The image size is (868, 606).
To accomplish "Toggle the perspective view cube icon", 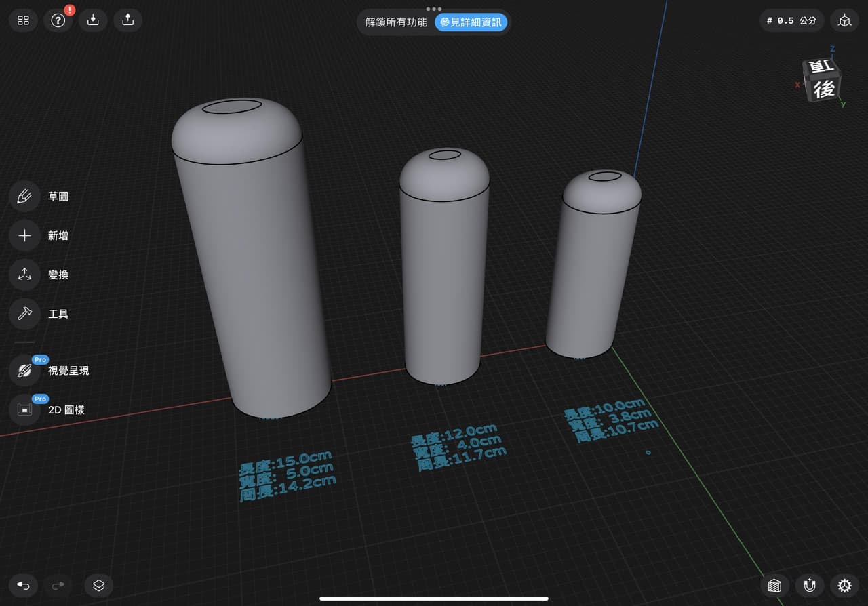I will point(844,20).
